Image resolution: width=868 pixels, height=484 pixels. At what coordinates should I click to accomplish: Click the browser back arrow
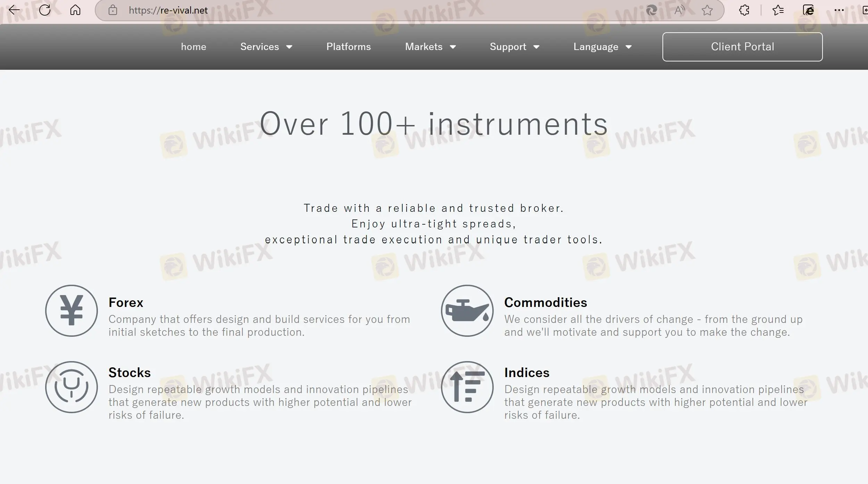[x=14, y=10]
